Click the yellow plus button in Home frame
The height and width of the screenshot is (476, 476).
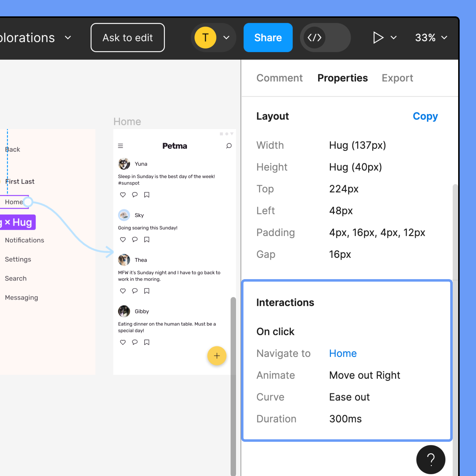(x=217, y=356)
